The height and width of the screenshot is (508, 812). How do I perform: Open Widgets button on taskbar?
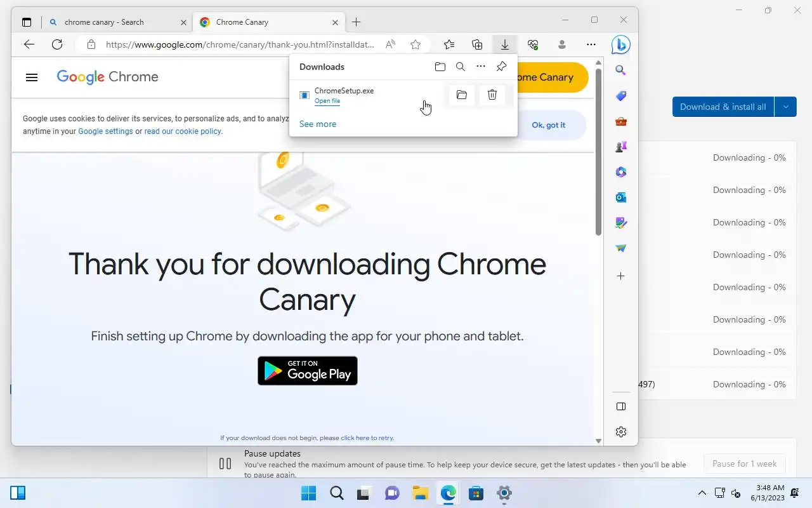tap(18, 493)
